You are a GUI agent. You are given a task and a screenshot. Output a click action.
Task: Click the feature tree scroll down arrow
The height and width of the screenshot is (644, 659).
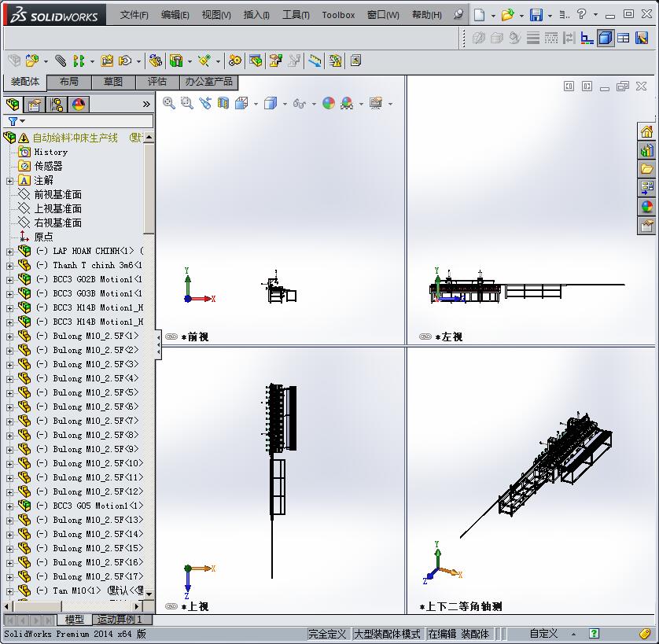click(149, 594)
